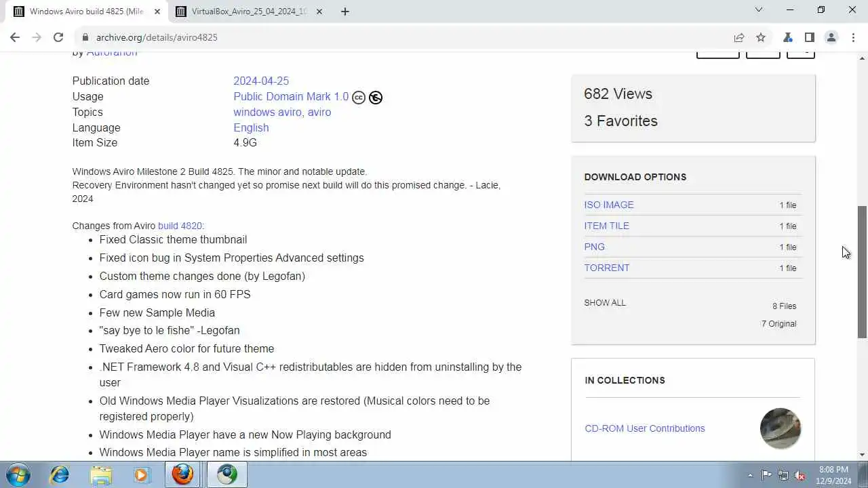Click the 3 Favorites statistic

[620, 121]
